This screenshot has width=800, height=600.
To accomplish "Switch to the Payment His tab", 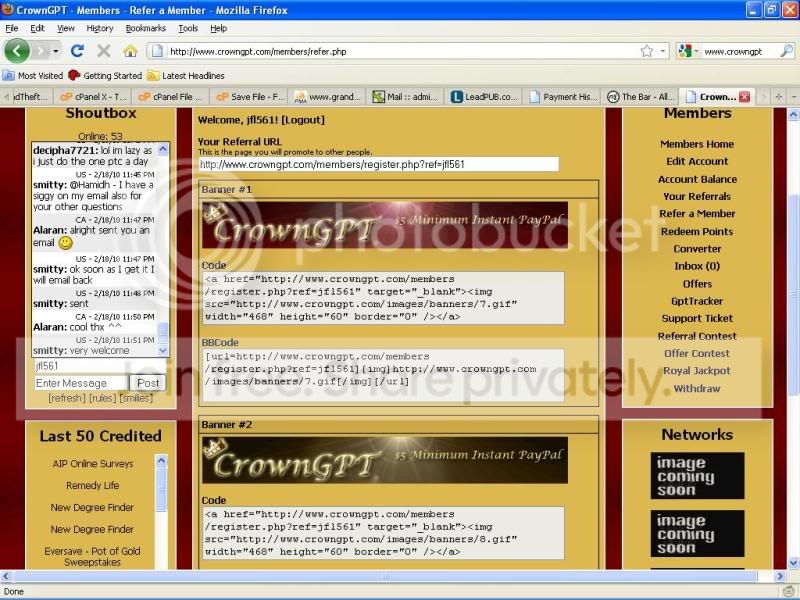I will [x=561, y=97].
